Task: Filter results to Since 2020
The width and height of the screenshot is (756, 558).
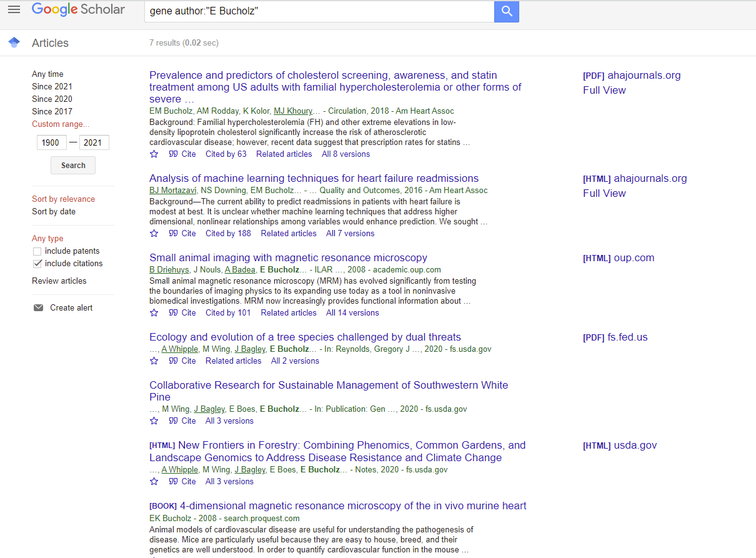Action: [52, 99]
